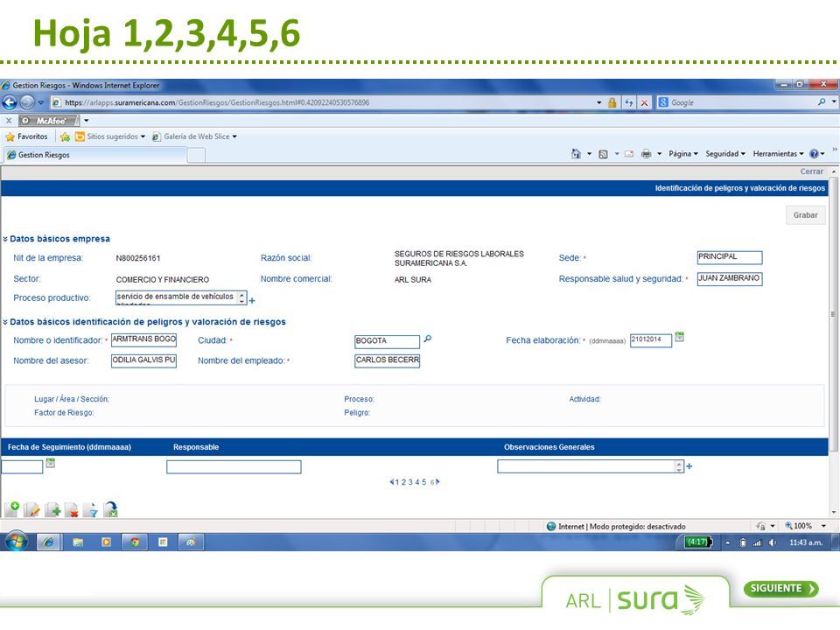The height and width of the screenshot is (630, 840).
Task: Click the Google search magnifier icon
Action: tap(822, 101)
